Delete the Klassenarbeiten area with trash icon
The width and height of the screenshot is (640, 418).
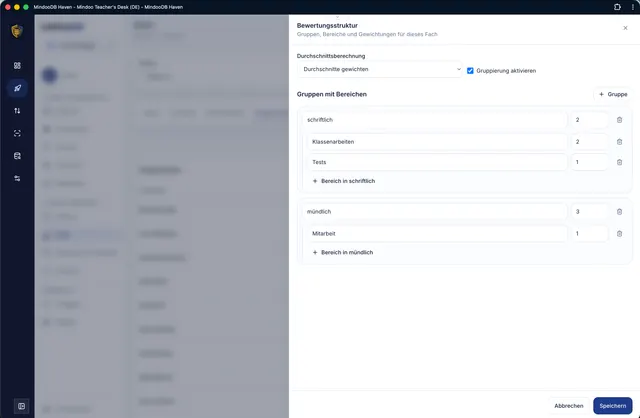(x=619, y=142)
